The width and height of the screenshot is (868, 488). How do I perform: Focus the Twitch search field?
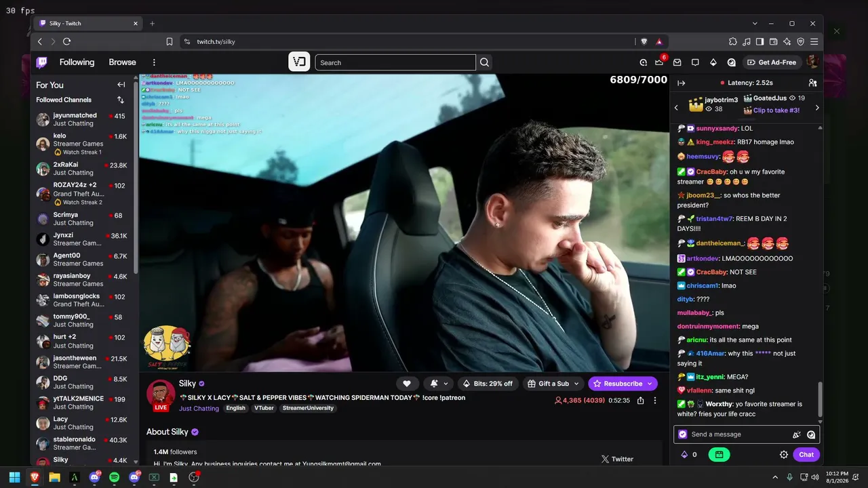click(396, 62)
